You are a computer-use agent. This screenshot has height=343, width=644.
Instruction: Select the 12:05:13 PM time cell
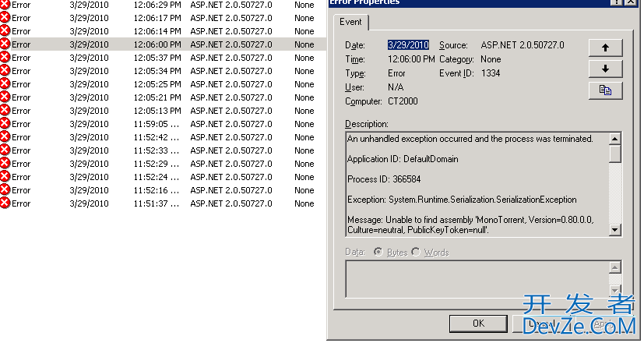tap(157, 111)
